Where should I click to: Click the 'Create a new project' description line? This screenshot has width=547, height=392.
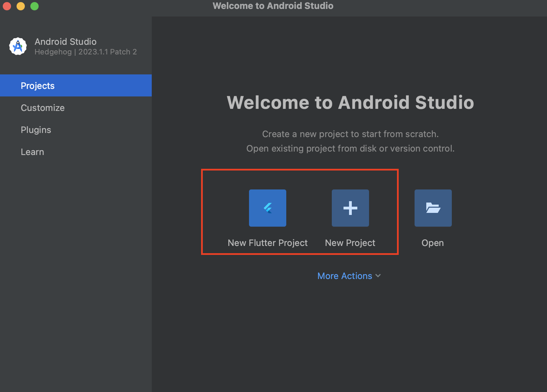(x=350, y=134)
